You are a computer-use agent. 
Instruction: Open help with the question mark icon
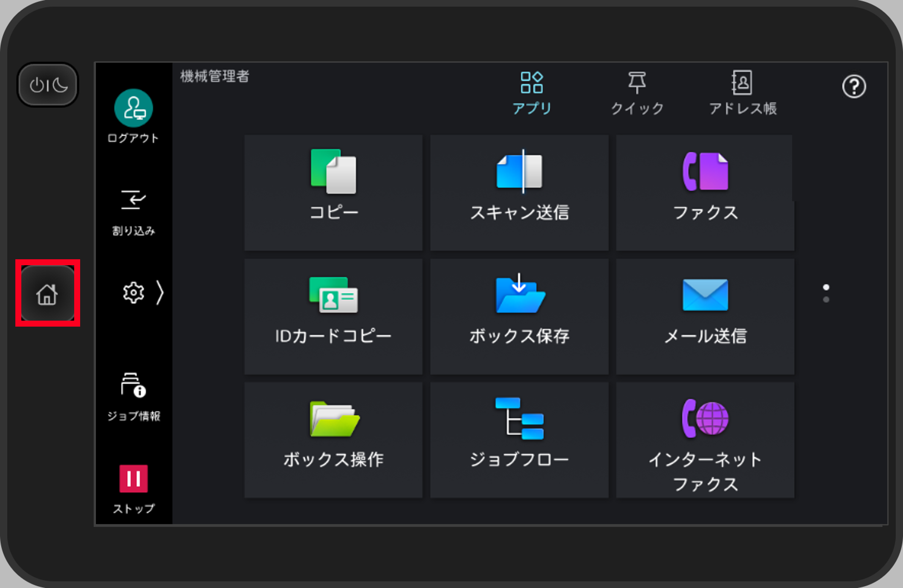pyautogui.click(x=854, y=87)
